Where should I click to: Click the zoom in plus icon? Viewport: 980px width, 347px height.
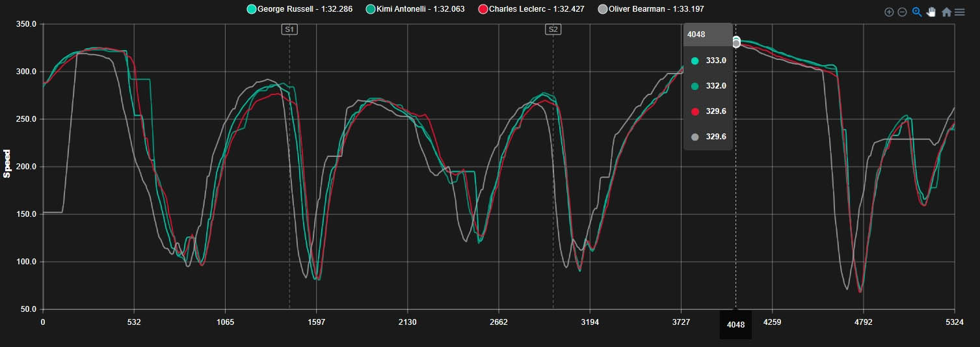pyautogui.click(x=889, y=12)
